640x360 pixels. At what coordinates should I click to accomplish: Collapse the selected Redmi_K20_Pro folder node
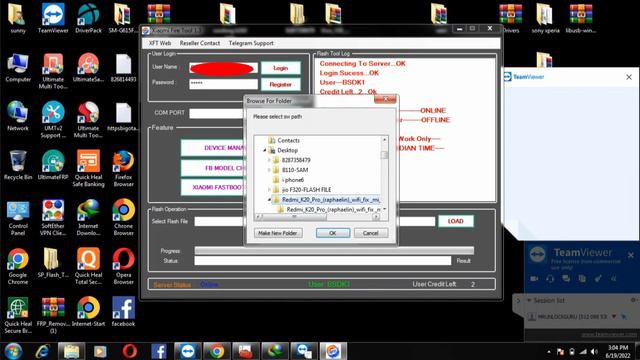pyautogui.click(x=269, y=200)
